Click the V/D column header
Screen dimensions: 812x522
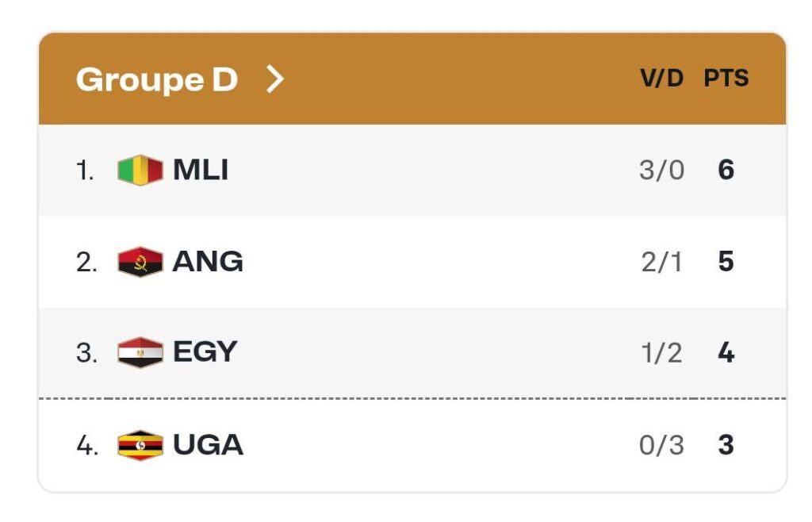(661, 79)
